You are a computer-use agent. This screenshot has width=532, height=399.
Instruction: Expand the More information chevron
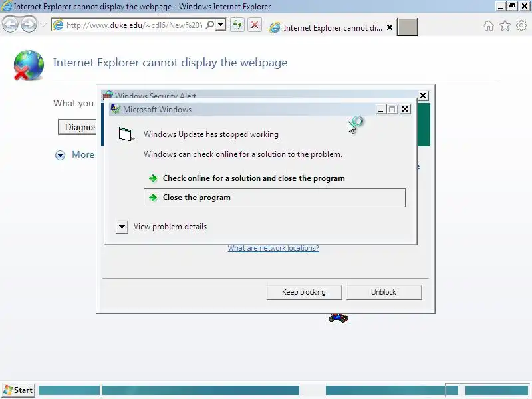point(60,155)
